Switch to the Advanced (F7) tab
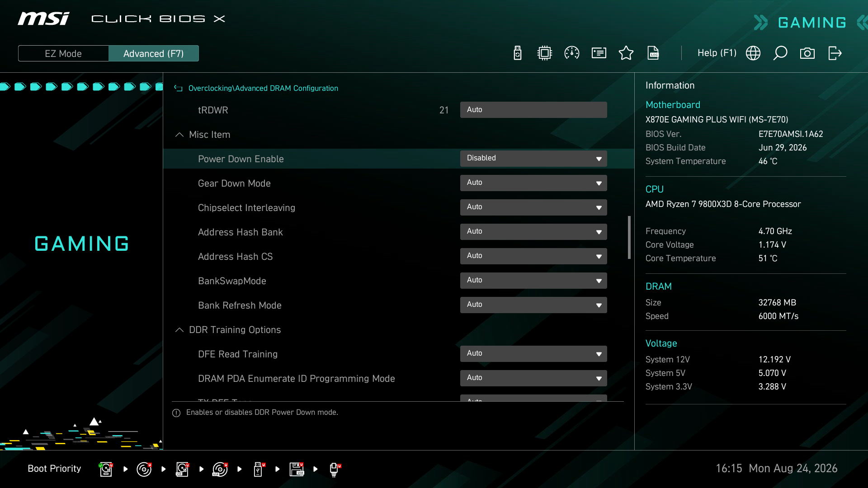The image size is (868, 488). click(x=154, y=53)
